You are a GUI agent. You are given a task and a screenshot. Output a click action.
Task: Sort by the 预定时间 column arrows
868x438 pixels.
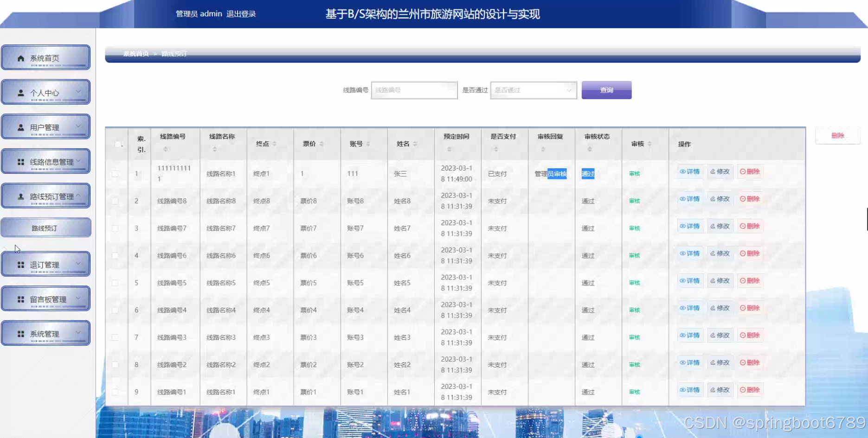point(449,149)
